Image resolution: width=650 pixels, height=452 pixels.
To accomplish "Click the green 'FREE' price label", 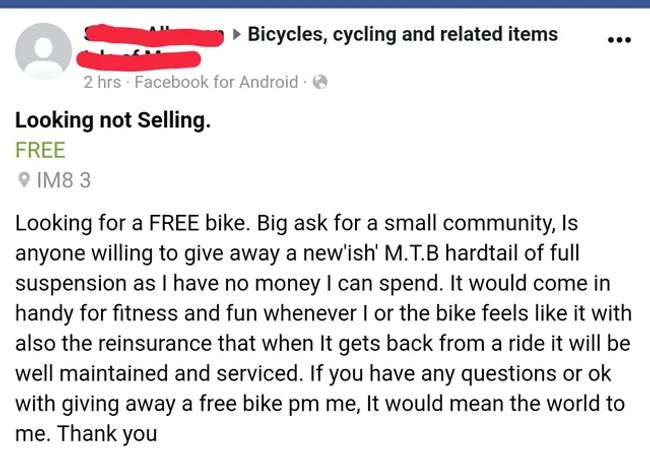I will point(40,151).
